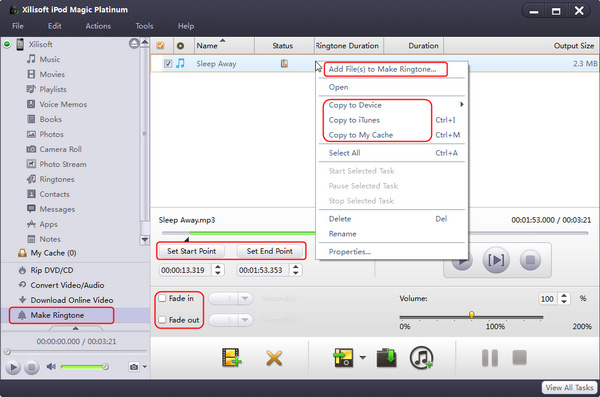600x397 pixels.
Task: Click the Volume slider handle
Action: coord(471,315)
